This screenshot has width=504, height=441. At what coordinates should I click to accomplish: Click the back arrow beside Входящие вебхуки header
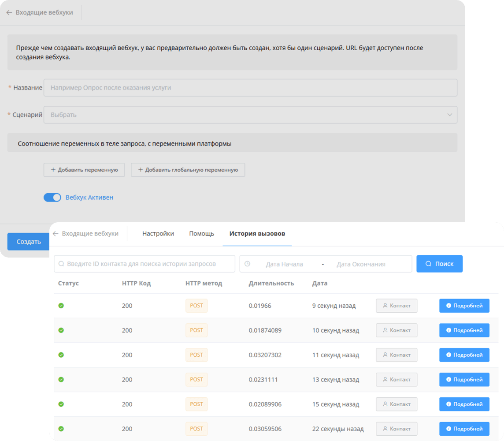click(x=9, y=12)
